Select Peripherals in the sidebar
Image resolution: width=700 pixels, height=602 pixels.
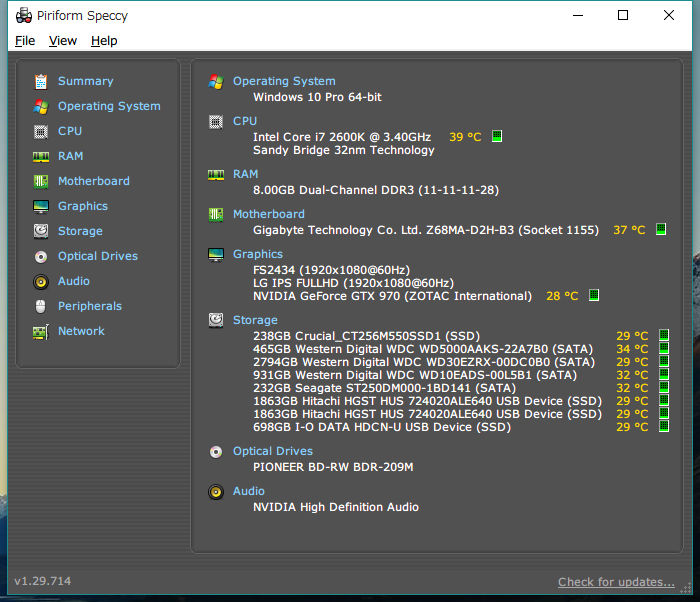tap(90, 306)
